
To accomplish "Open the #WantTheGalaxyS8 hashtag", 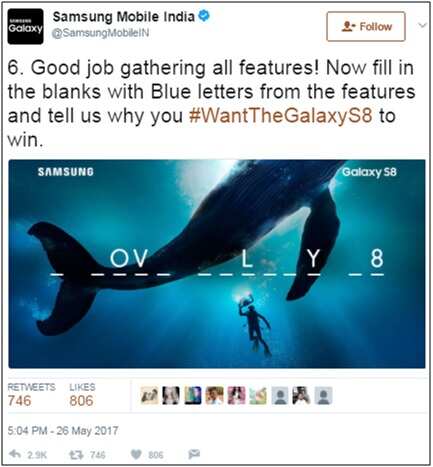I will tap(280, 116).
